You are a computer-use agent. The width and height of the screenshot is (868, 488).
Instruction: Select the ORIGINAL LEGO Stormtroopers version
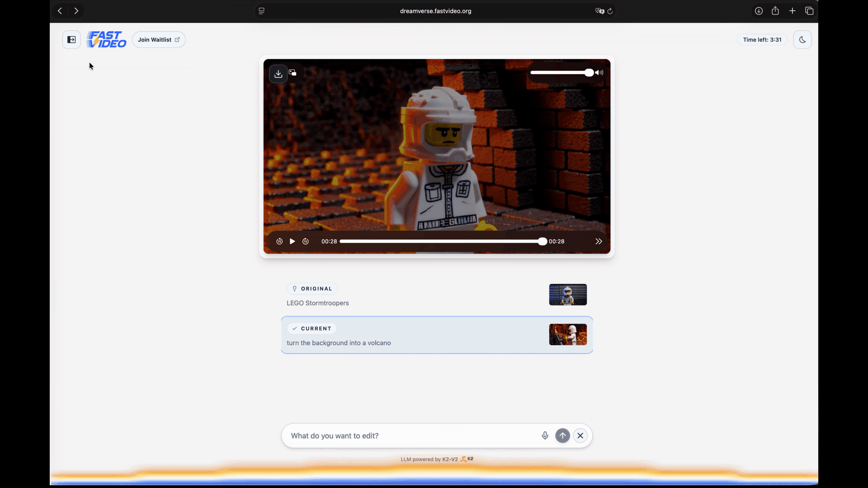point(437,295)
